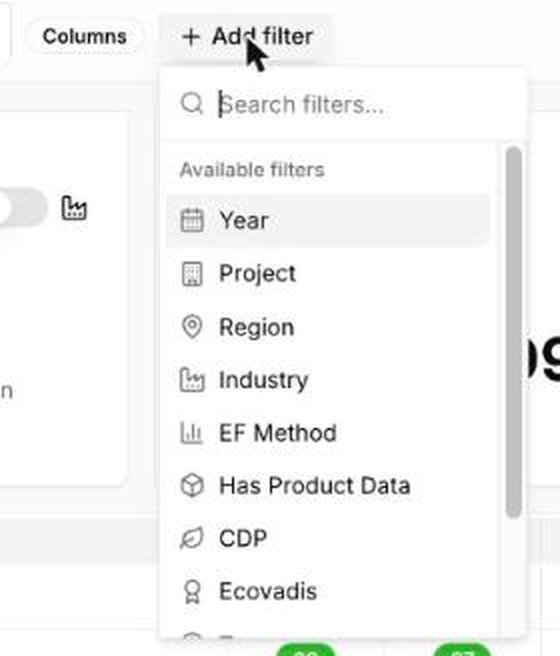Select the Year filter option

(x=328, y=220)
